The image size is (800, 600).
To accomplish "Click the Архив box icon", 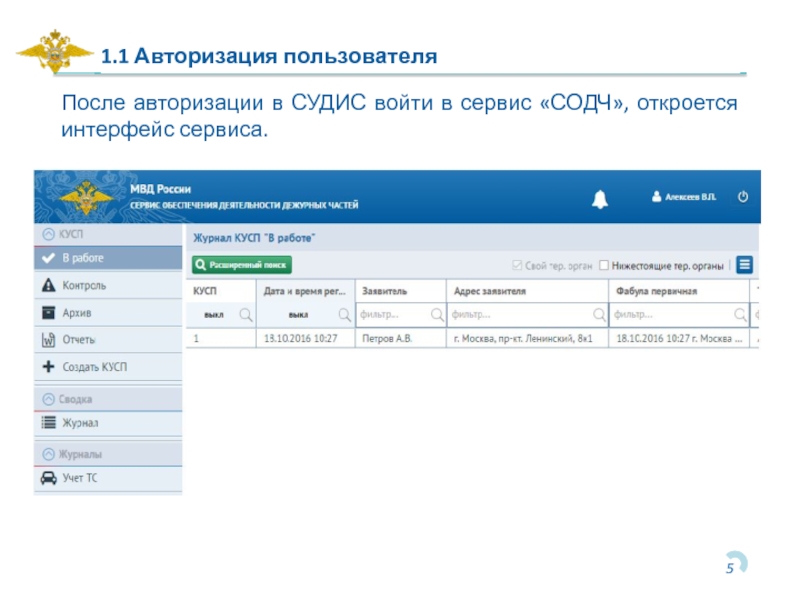I will click(48, 312).
